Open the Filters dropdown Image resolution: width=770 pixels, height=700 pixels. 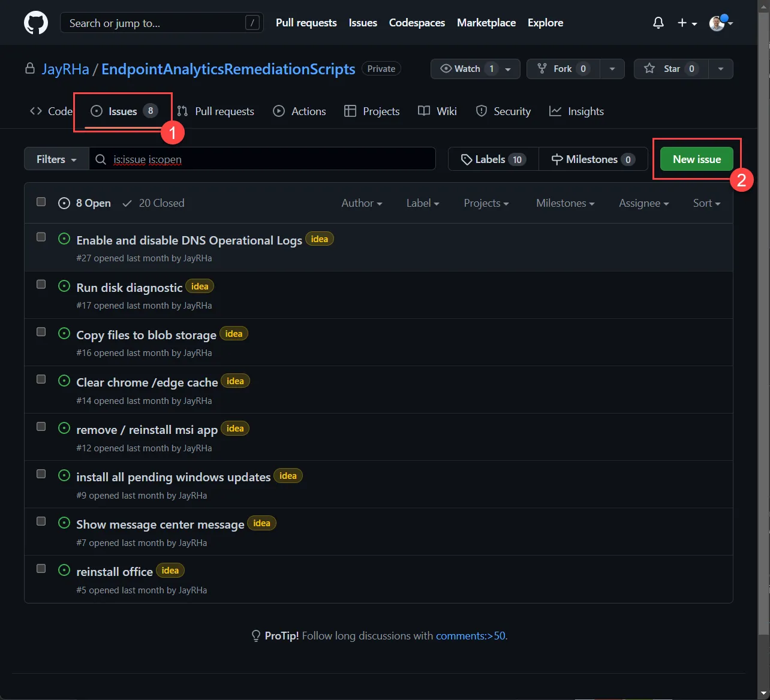pyautogui.click(x=56, y=159)
